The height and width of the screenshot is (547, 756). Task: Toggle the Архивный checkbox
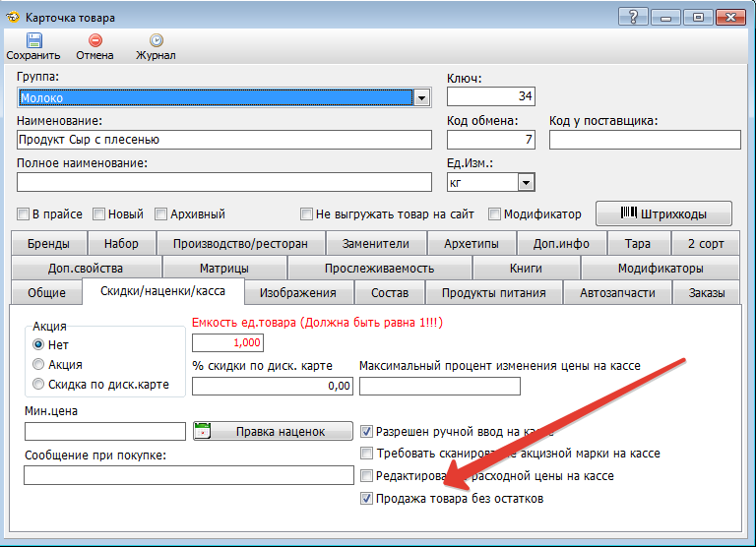pyautogui.click(x=161, y=214)
